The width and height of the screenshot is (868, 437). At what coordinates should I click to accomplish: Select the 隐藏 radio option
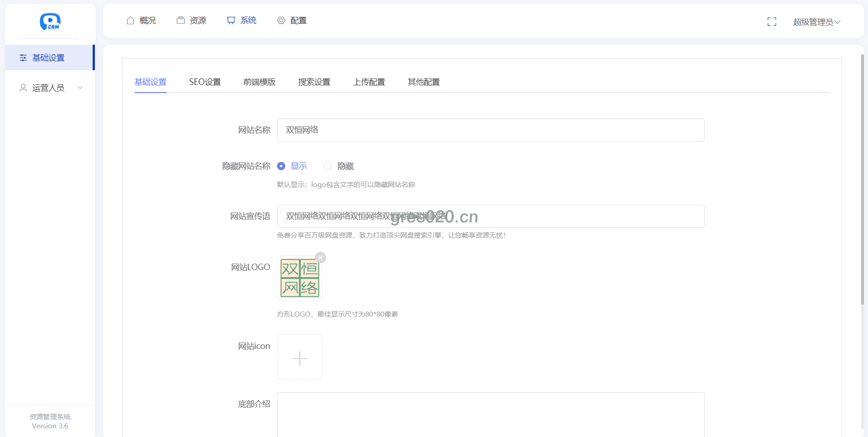(328, 166)
